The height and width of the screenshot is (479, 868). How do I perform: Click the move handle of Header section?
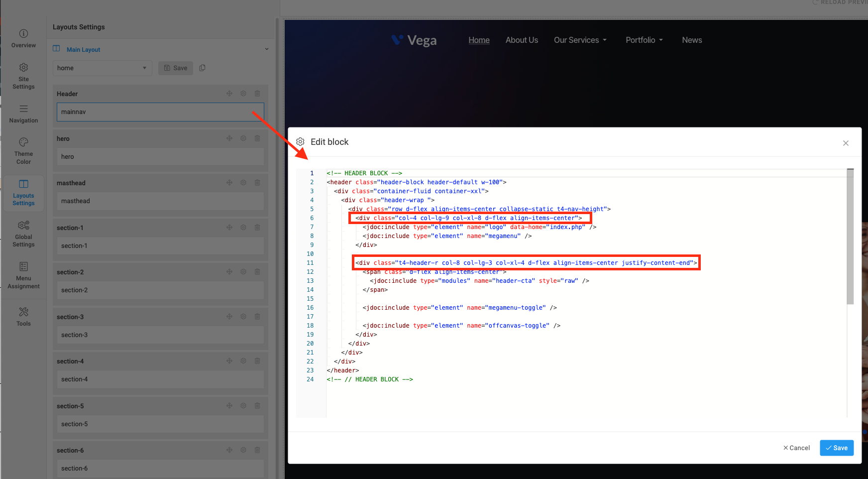tap(229, 94)
